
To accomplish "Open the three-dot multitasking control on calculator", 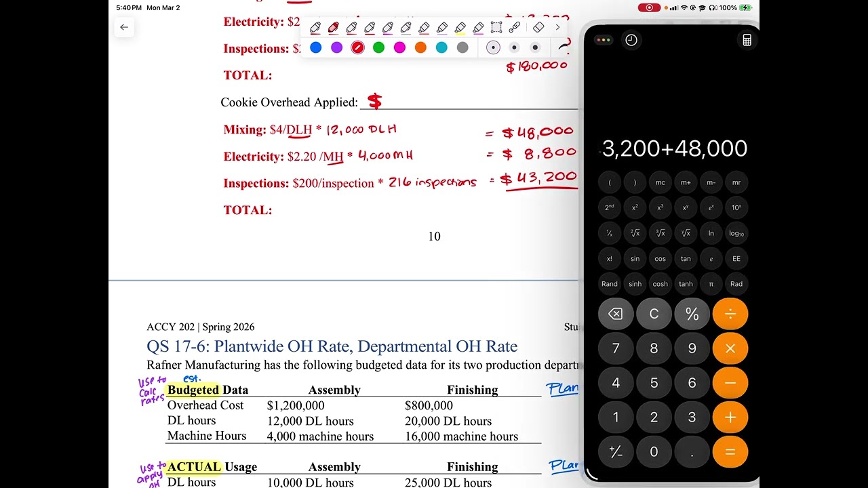I will point(603,40).
